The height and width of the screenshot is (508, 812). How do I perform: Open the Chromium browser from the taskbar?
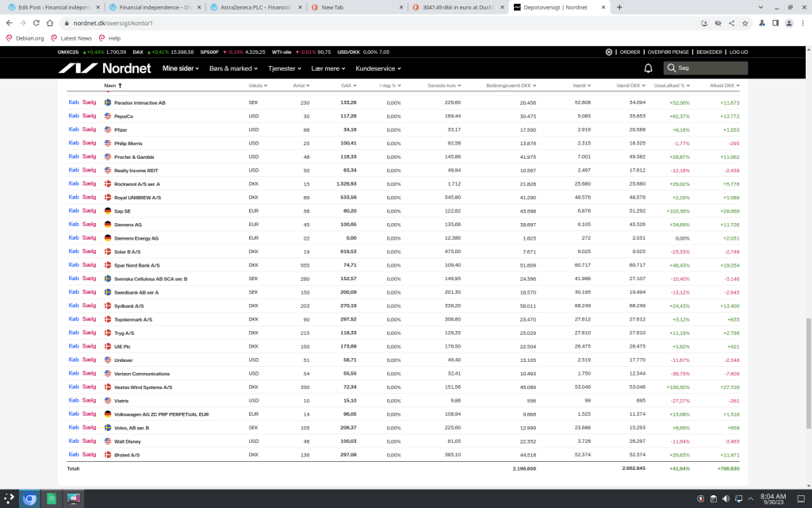[x=29, y=498]
